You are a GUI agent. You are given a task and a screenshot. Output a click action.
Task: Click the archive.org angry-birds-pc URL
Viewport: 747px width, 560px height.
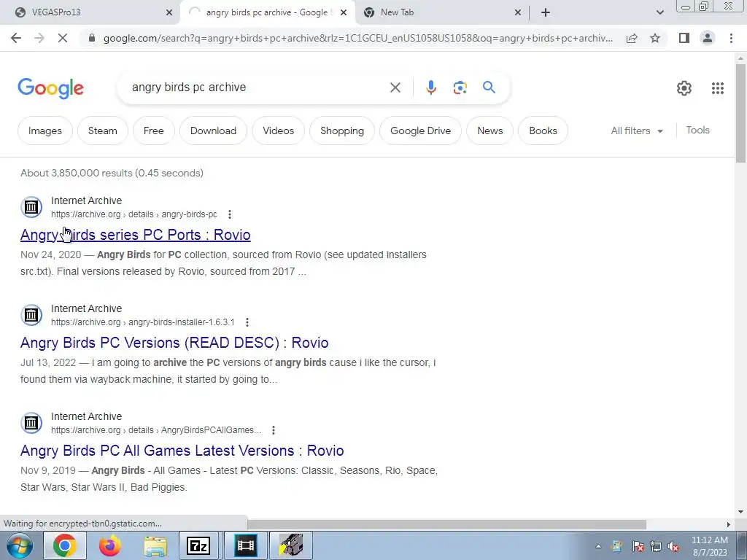pyautogui.click(x=134, y=214)
